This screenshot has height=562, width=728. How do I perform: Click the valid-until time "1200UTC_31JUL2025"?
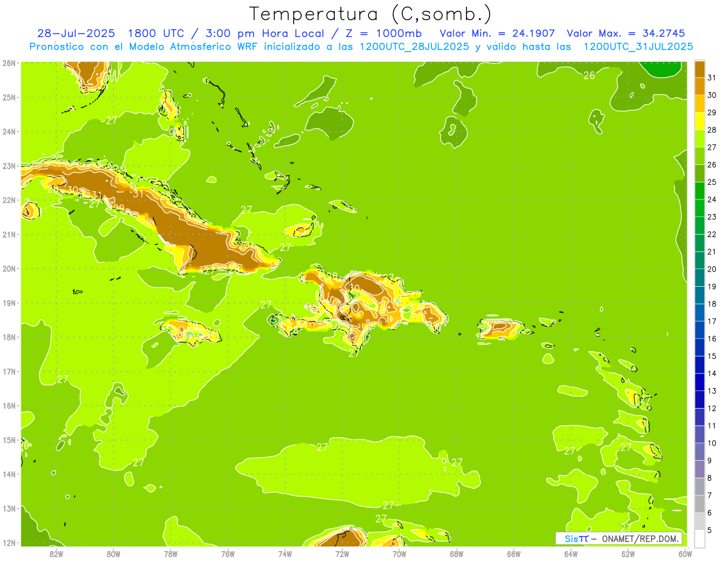pyautogui.click(x=638, y=47)
